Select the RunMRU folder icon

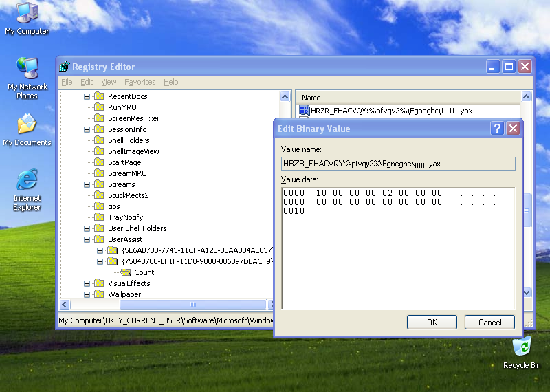point(100,107)
